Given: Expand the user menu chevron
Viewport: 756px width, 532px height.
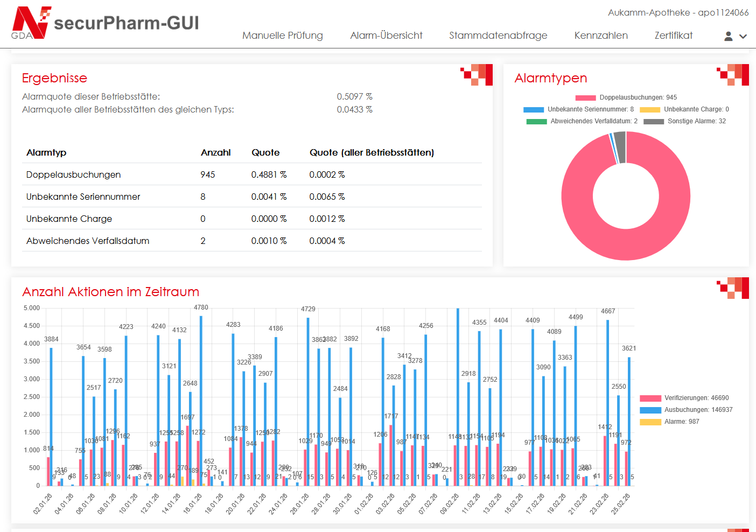Looking at the screenshot, I should pyautogui.click(x=743, y=37).
